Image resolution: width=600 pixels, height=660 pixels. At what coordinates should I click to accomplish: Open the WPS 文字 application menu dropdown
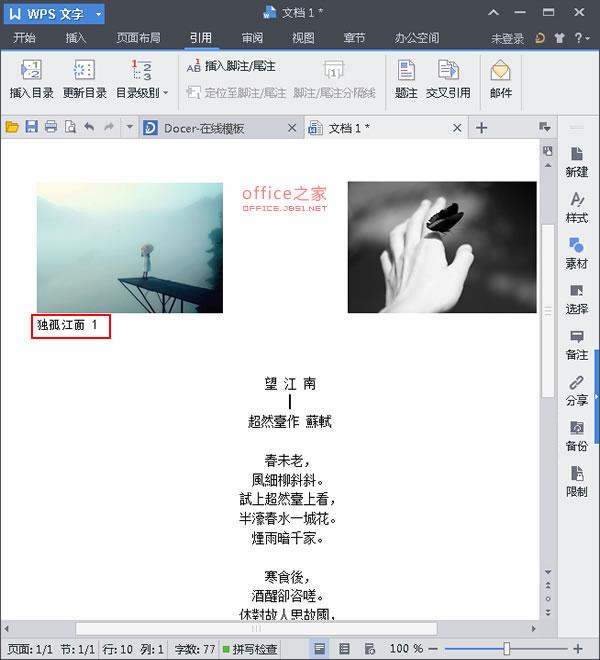(99, 14)
